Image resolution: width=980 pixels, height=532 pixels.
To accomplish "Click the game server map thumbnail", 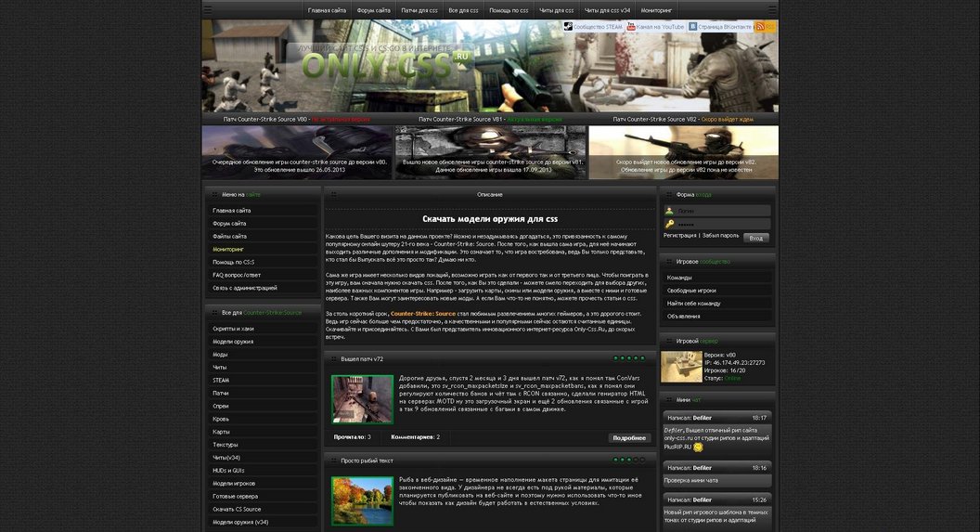I will (x=681, y=367).
